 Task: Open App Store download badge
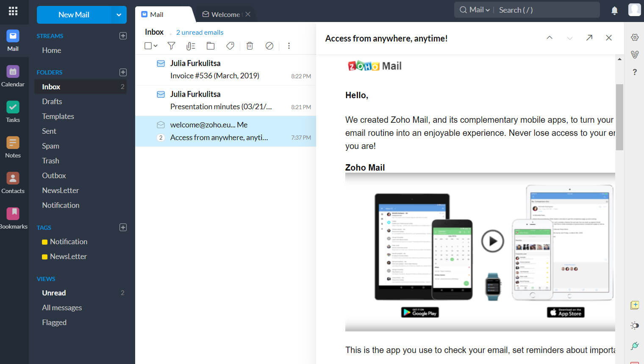tap(566, 312)
